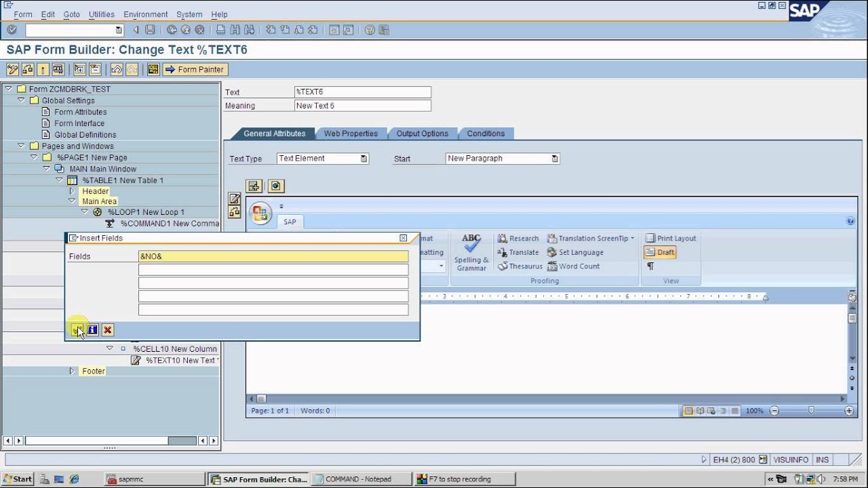The width and height of the screenshot is (868, 488).
Task: Click the green Back arrow icon
Action: coord(172,30)
